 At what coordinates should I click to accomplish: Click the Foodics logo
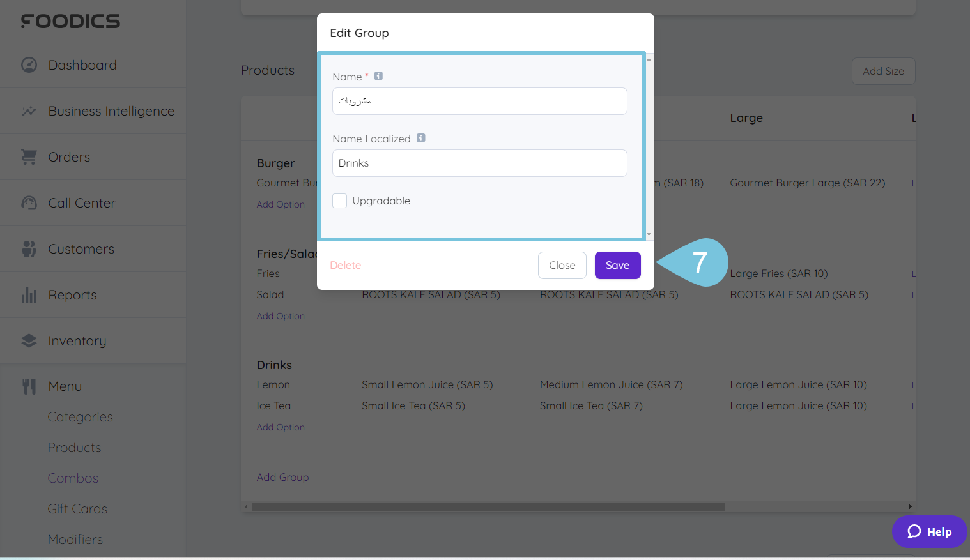70,20
